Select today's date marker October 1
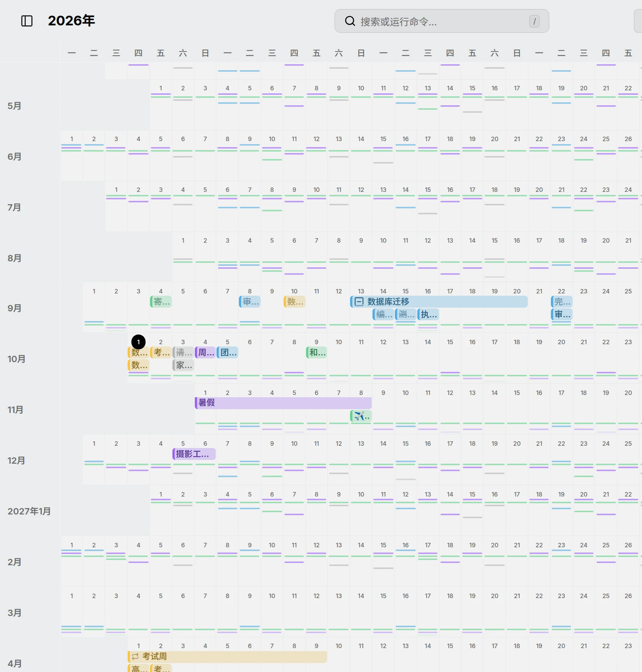Screen dimensions: 642x672 tap(138, 342)
